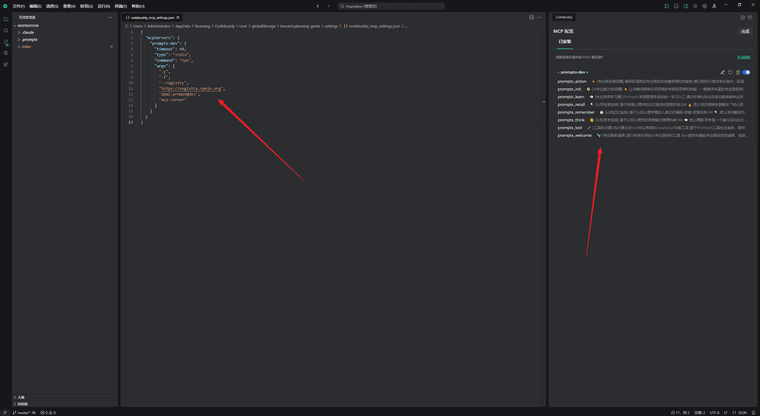Toggle secondary sidebar layout icon
760x416 pixels.
tap(685, 6)
